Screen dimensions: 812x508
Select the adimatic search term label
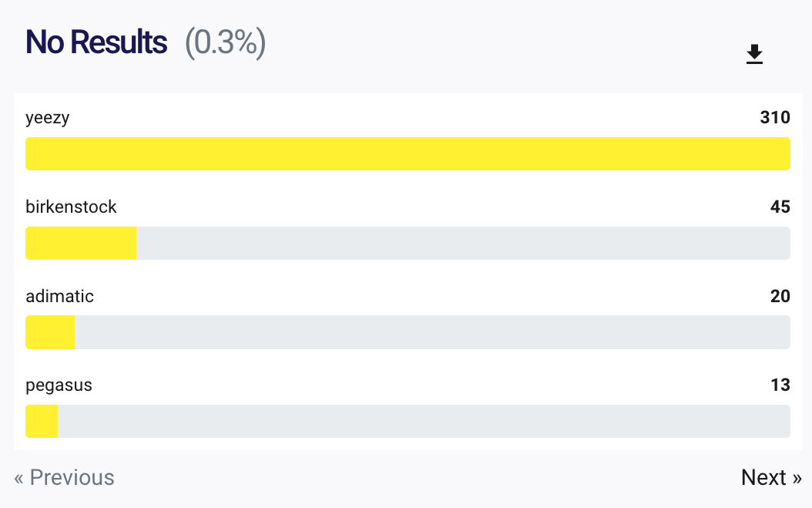click(x=59, y=296)
